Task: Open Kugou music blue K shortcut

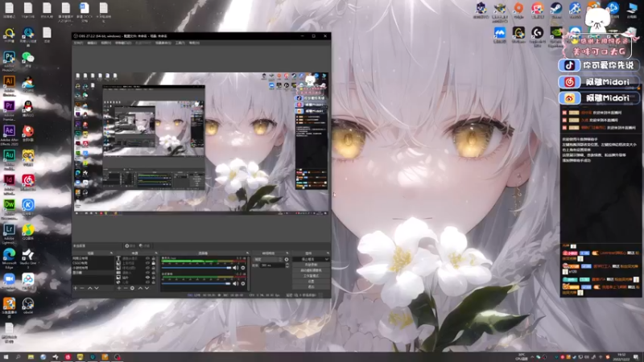Action: coord(28,204)
